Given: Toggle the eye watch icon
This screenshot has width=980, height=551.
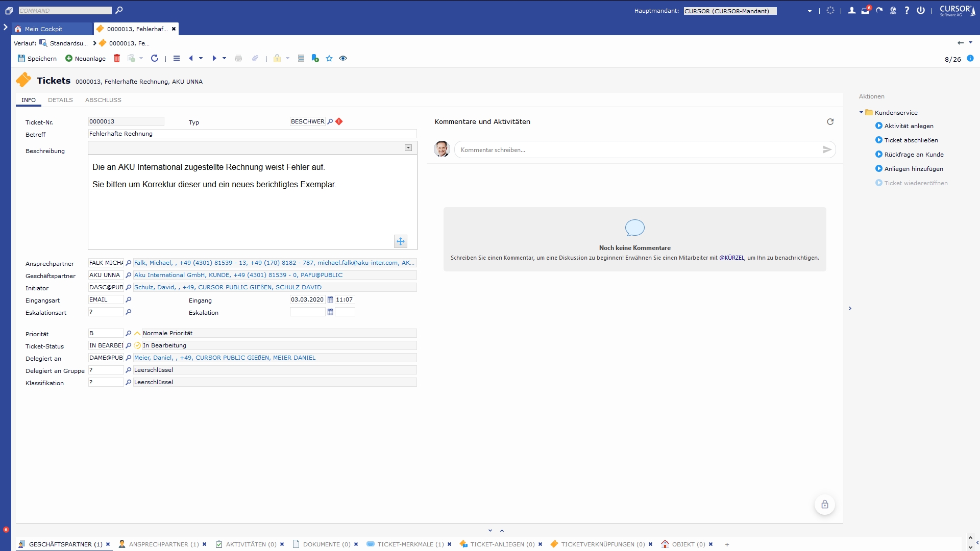Looking at the screenshot, I should coord(343,58).
